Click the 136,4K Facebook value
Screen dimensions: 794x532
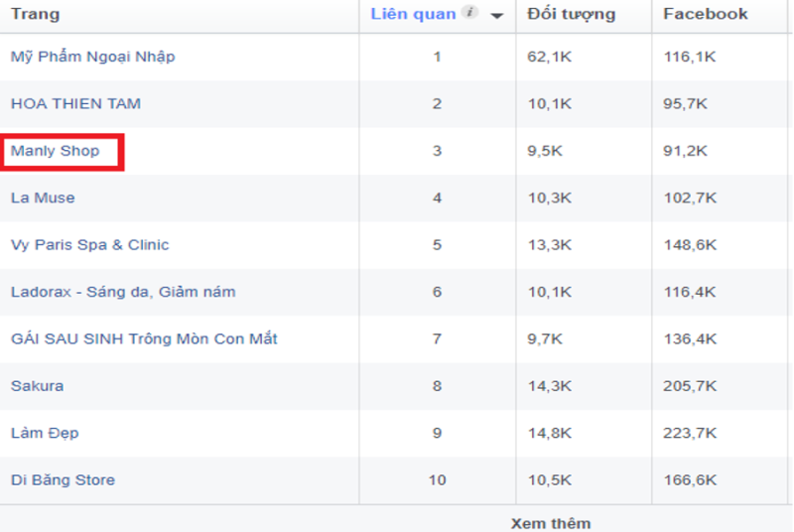pos(690,339)
